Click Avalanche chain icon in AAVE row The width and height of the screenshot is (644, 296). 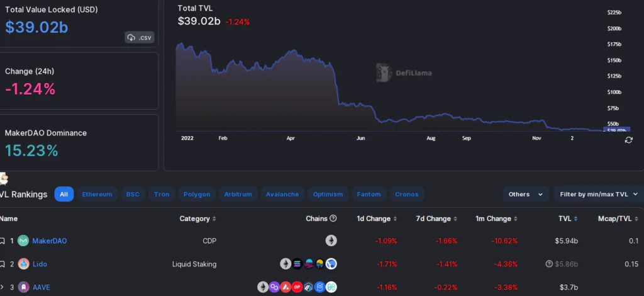click(286, 287)
